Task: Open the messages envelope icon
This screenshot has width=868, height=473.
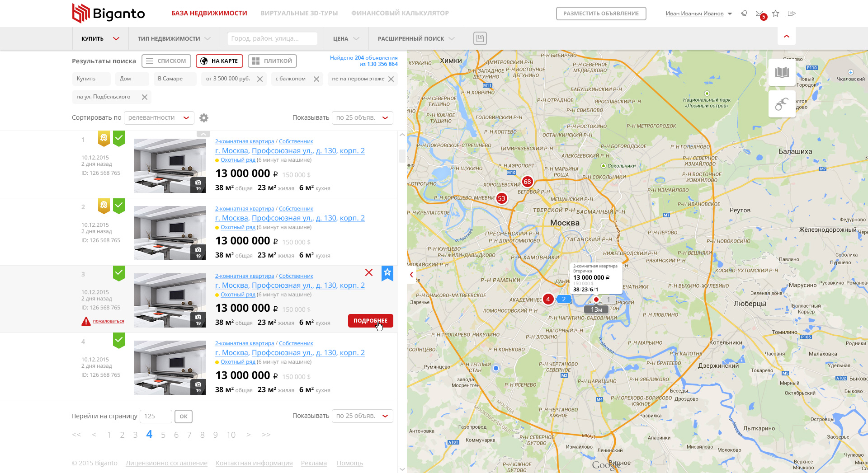Action: [760, 14]
